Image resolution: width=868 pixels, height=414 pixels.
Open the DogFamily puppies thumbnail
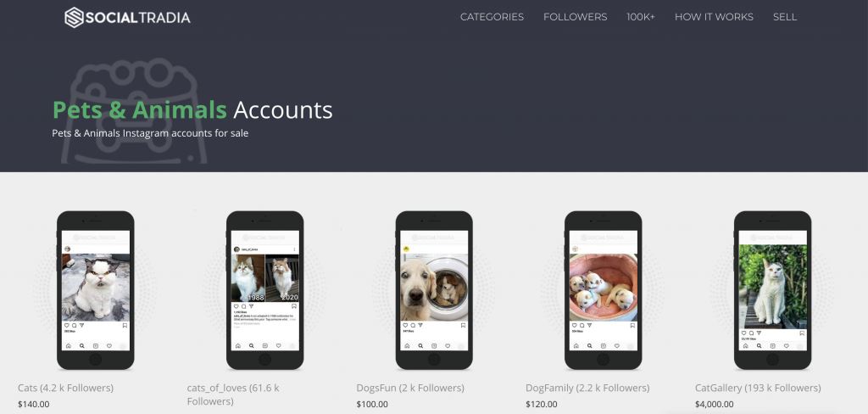[604, 290]
